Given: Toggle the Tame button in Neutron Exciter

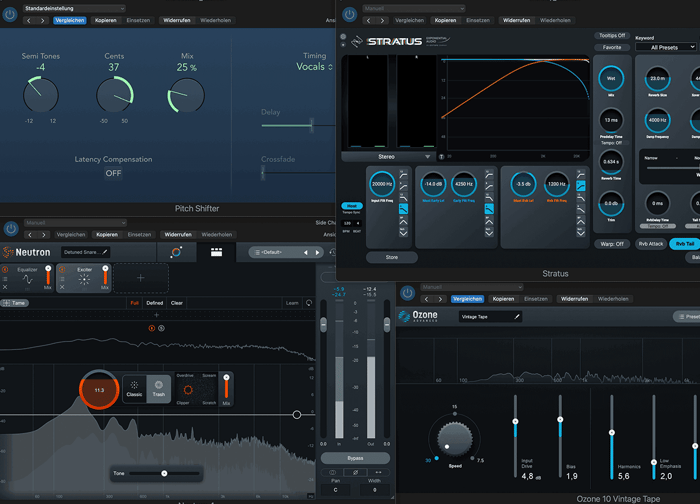Looking at the screenshot, I should tap(15, 303).
